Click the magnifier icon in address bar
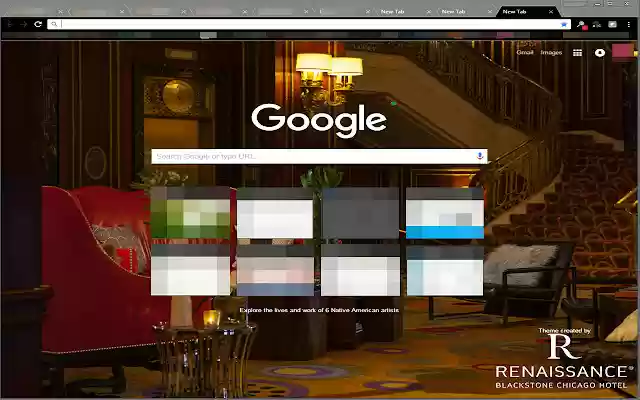This screenshot has width=640, height=400. point(54,24)
